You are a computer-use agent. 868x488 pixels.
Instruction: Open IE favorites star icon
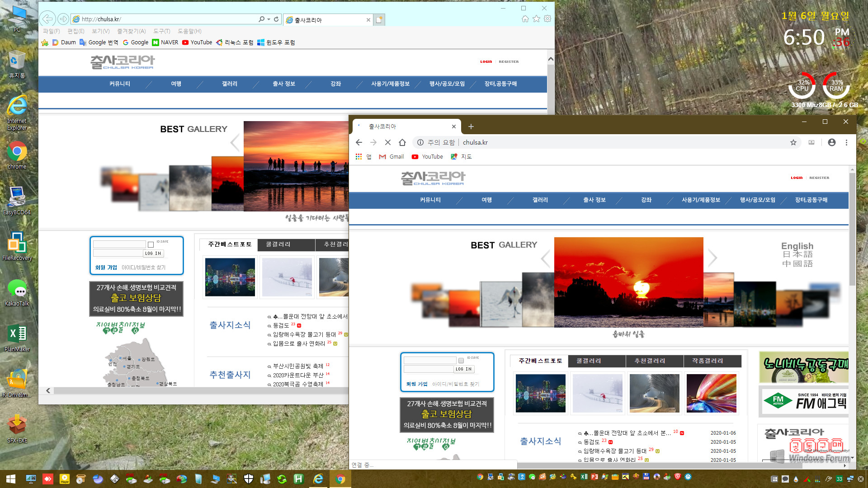tap(536, 19)
